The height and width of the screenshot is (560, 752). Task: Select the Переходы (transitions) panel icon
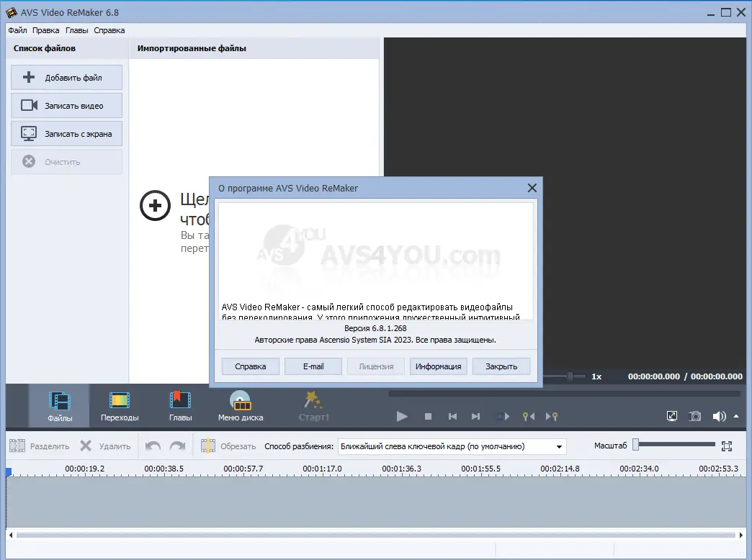(x=119, y=400)
